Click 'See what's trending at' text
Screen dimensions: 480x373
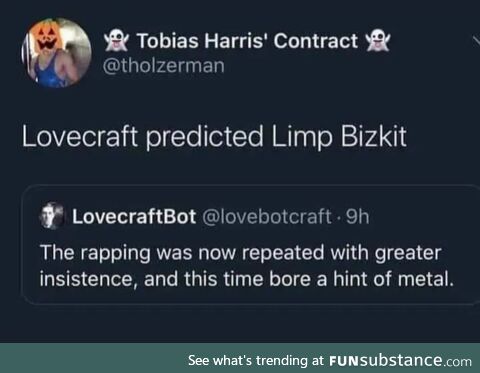(256, 360)
